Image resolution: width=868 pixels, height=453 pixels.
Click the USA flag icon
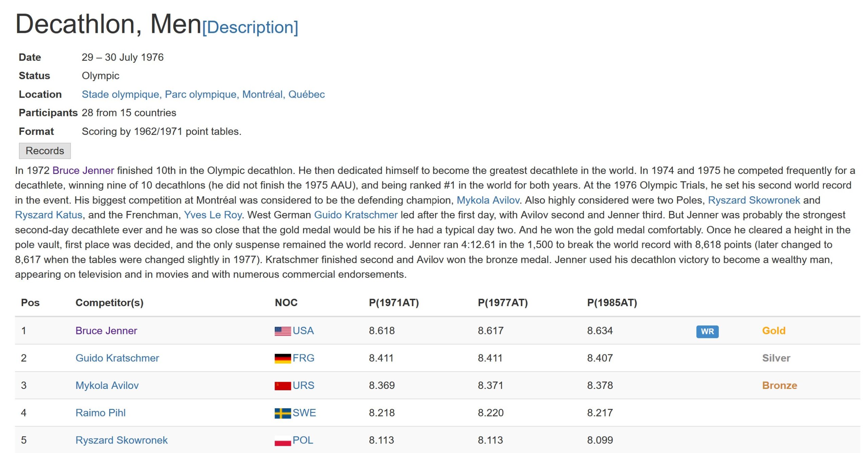[x=282, y=331]
